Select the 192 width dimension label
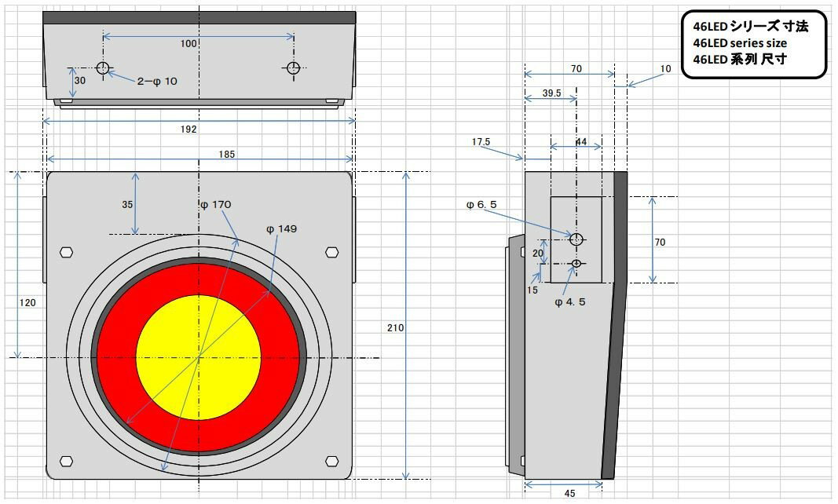 click(x=188, y=130)
